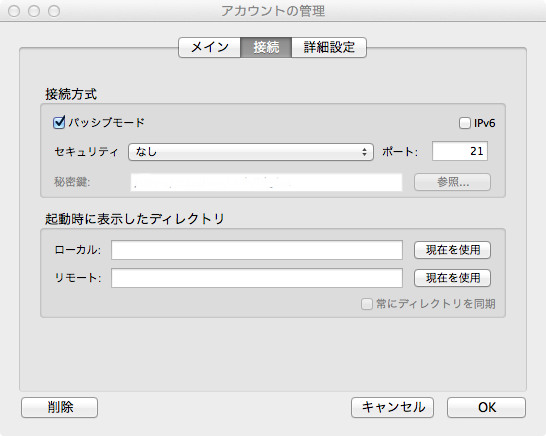546x436 pixels.
Task: Confirm with the OK button
Action: 486,407
